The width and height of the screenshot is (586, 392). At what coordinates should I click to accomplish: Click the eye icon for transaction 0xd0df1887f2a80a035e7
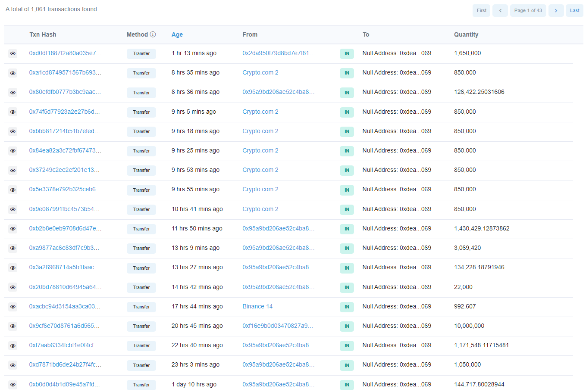[x=13, y=53]
